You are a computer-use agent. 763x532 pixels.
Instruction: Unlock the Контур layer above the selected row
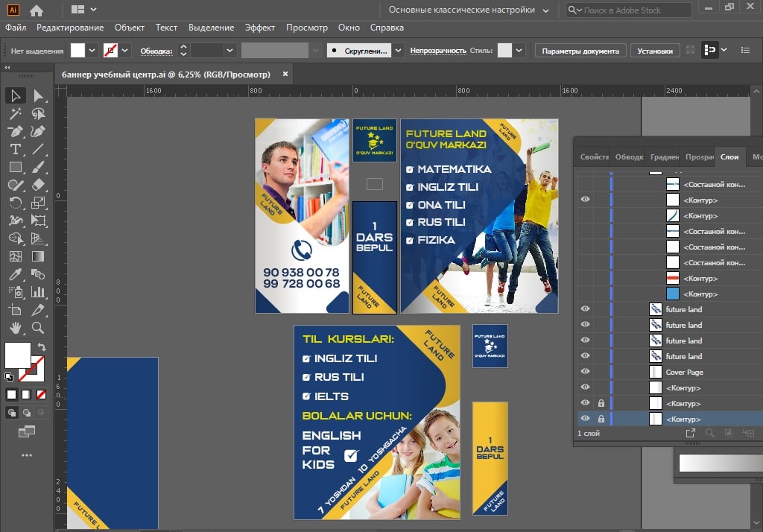point(601,403)
